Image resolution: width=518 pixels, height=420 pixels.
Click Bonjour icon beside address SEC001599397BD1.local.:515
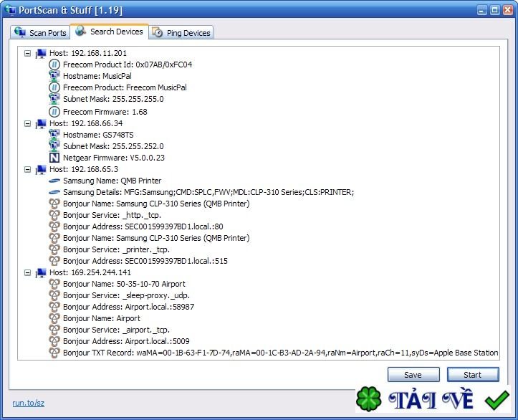coord(54,261)
